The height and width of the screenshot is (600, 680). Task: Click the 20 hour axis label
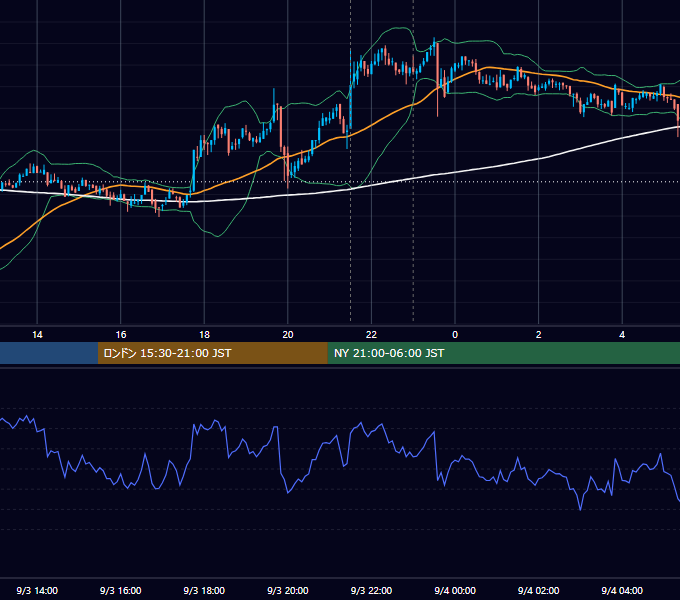point(288,335)
